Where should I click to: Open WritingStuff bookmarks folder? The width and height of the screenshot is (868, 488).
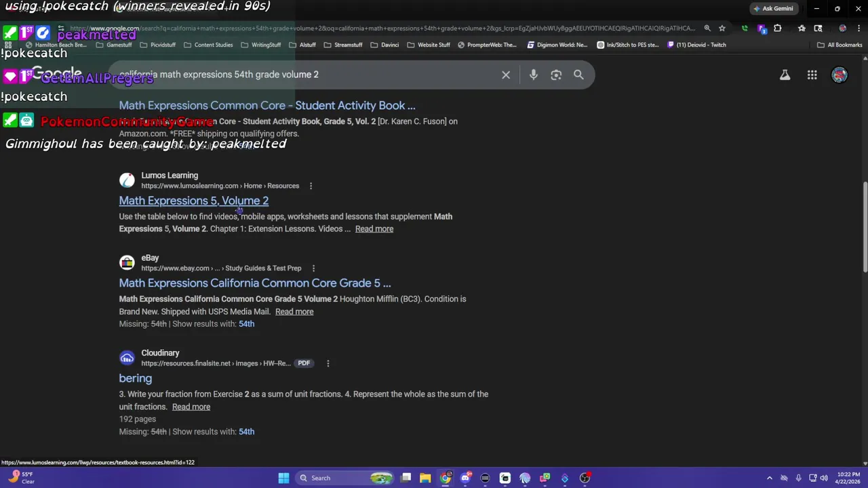point(261,45)
